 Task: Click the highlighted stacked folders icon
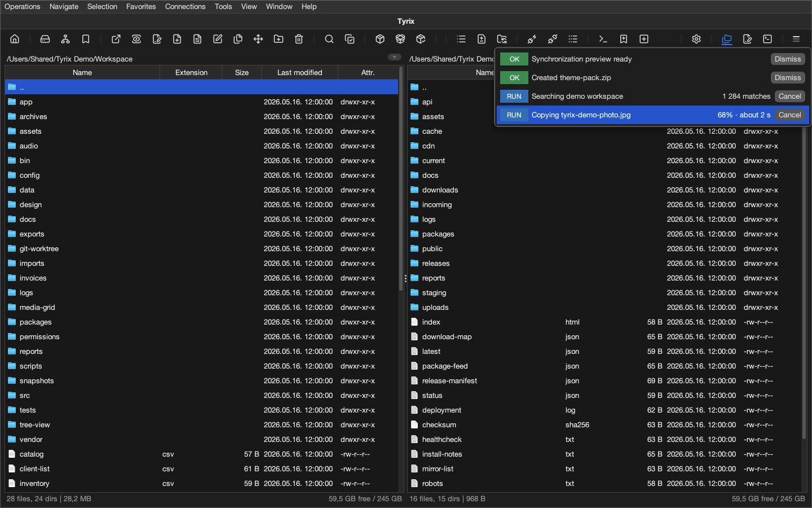[x=727, y=39]
